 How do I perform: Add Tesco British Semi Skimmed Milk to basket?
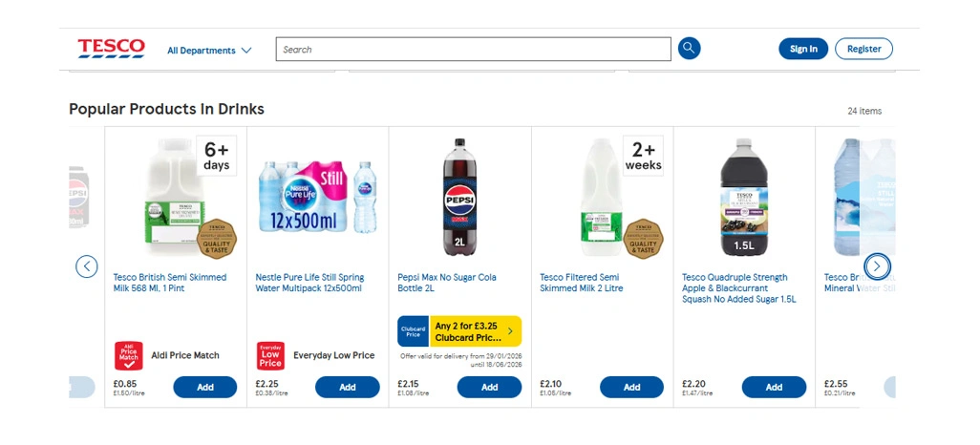coord(204,387)
